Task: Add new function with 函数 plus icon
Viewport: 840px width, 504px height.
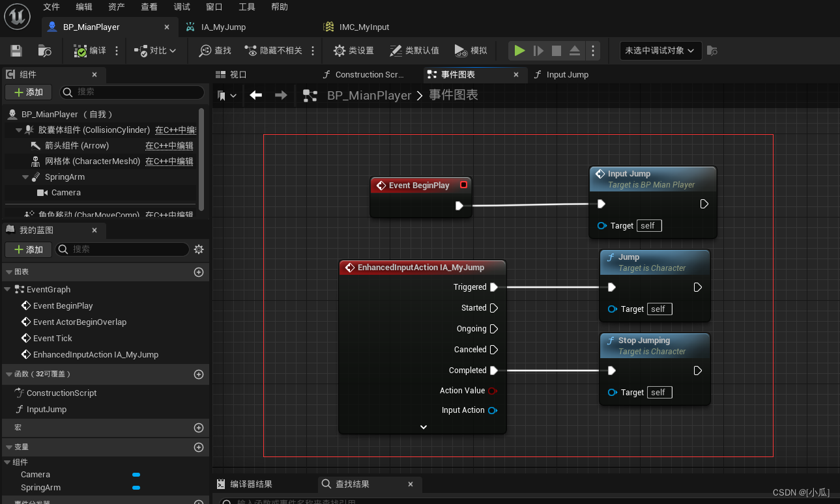Action: pyautogui.click(x=199, y=374)
